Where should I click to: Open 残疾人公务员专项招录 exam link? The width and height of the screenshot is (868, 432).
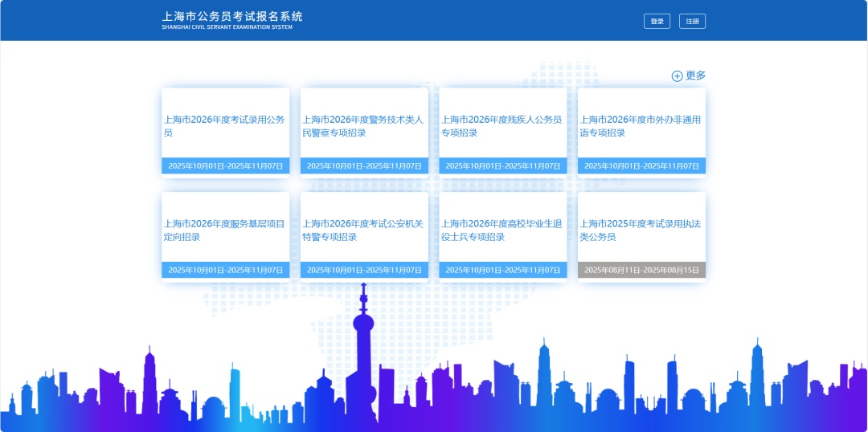coord(502,126)
